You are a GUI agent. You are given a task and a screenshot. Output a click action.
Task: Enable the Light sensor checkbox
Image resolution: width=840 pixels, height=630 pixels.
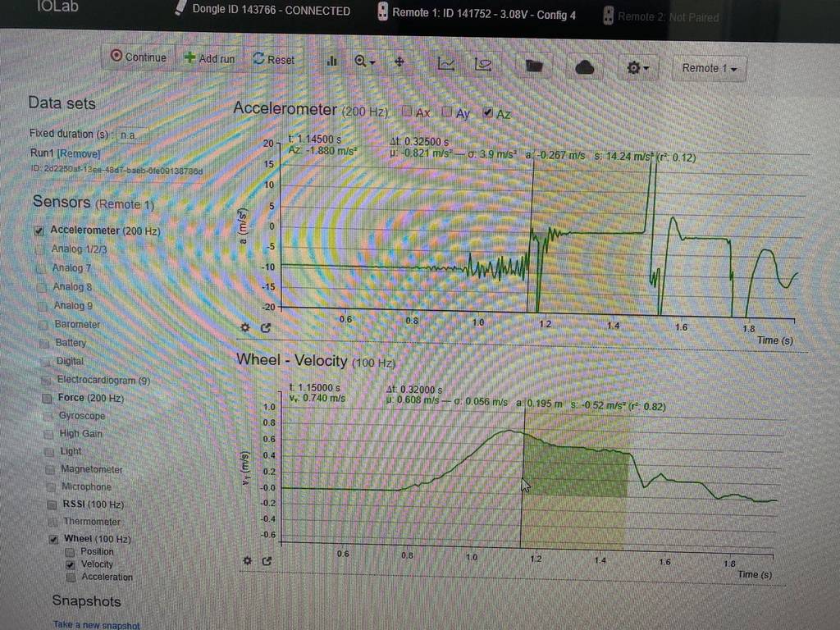tap(50, 452)
